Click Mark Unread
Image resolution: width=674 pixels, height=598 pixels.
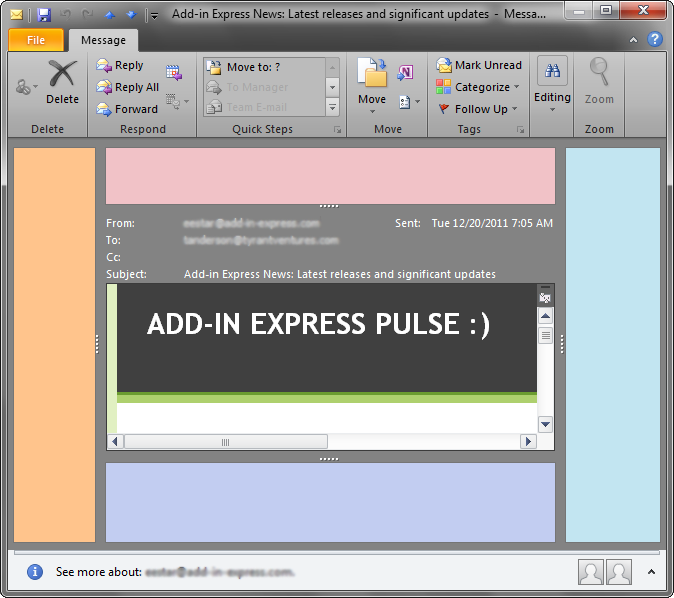(x=479, y=65)
